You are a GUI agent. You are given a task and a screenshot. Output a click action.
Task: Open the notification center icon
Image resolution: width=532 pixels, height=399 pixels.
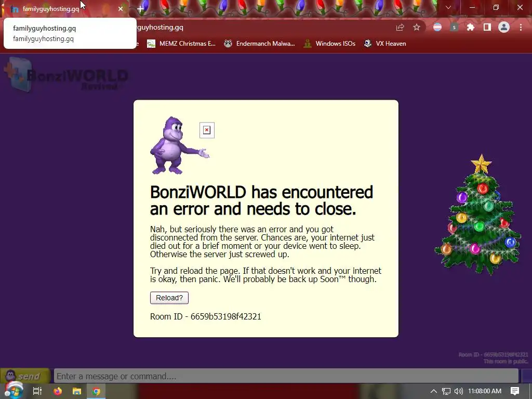pos(515,391)
